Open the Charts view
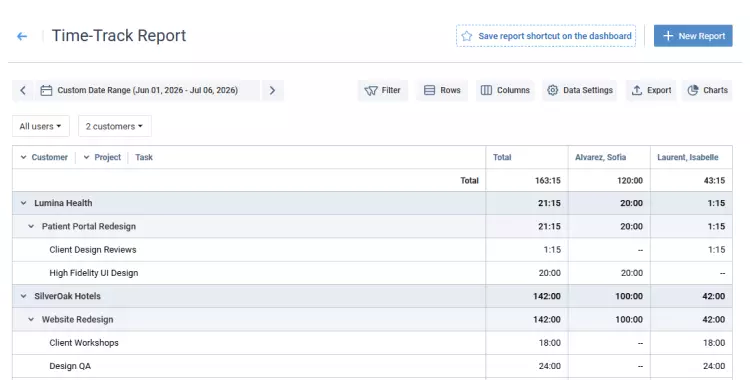750x380 pixels. tap(707, 90)
